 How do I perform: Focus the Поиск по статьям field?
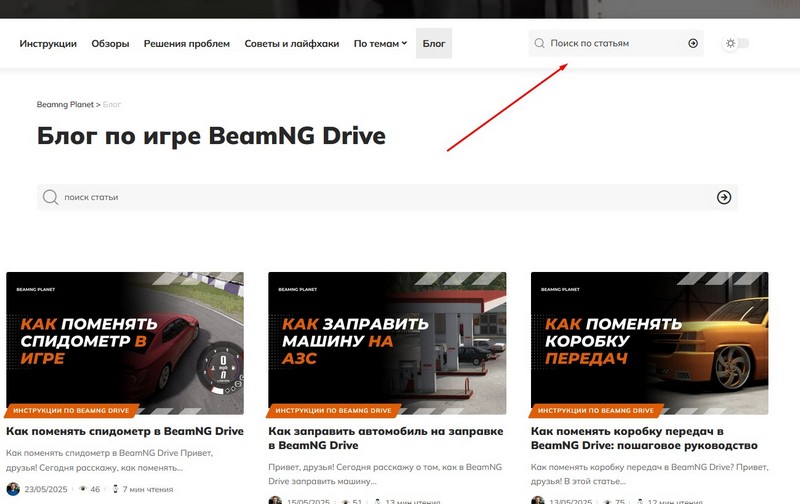point(616,43)
